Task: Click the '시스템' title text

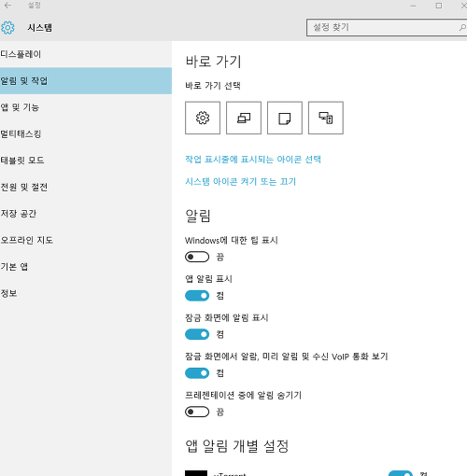Action: point(39,28)
